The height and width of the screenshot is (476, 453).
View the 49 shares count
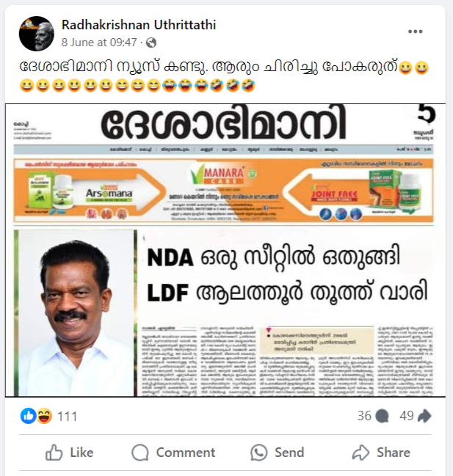click(407, 416)
